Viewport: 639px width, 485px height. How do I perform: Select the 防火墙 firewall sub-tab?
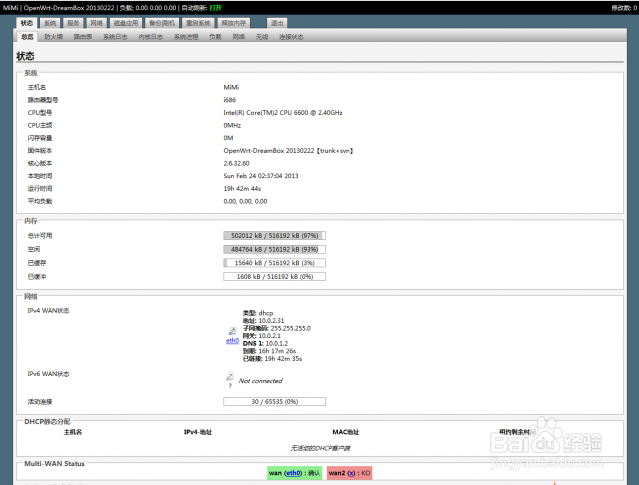pos(53,37)
